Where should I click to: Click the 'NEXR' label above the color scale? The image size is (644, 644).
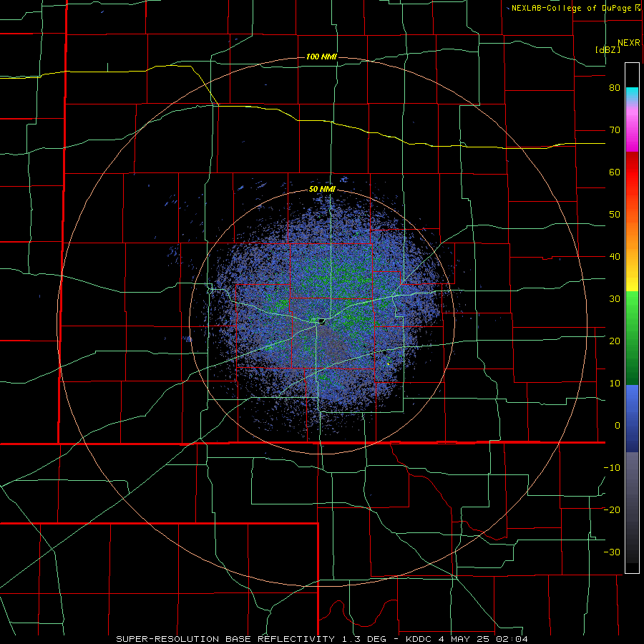[x=629, y=43]
